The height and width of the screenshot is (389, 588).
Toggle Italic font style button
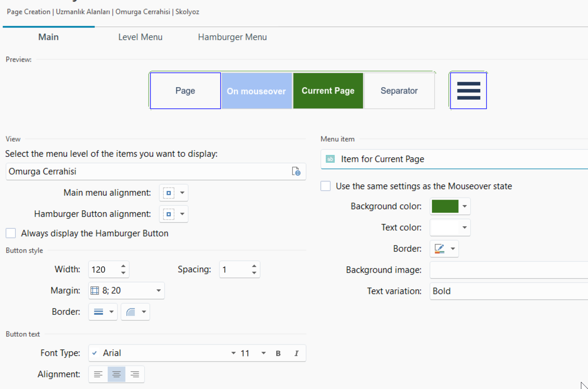(x=296, y=353)
